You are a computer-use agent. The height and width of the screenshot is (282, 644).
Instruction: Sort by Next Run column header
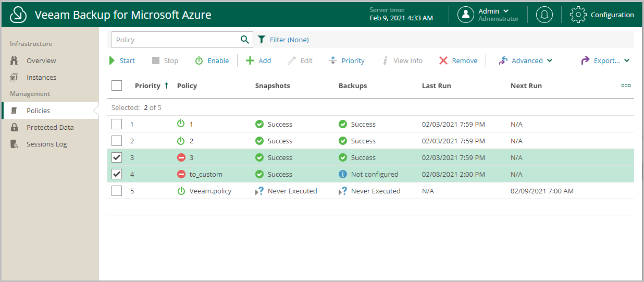526,85
